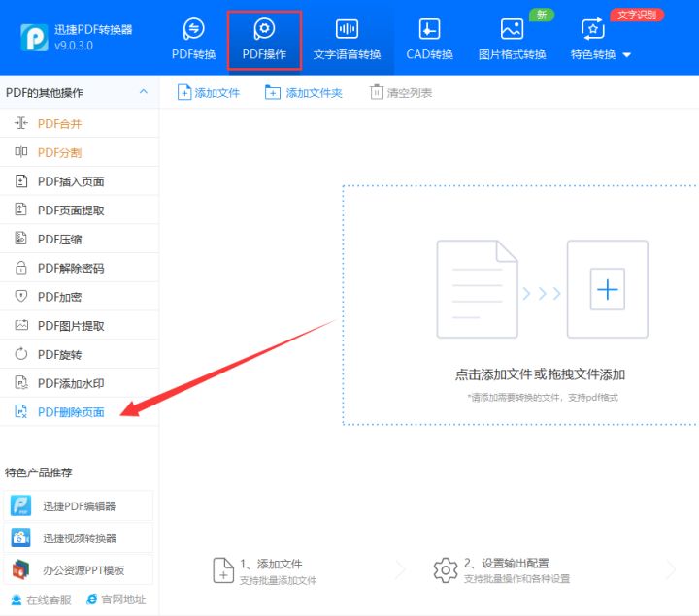Click the PDF页面提取 icon

[21, 209]
